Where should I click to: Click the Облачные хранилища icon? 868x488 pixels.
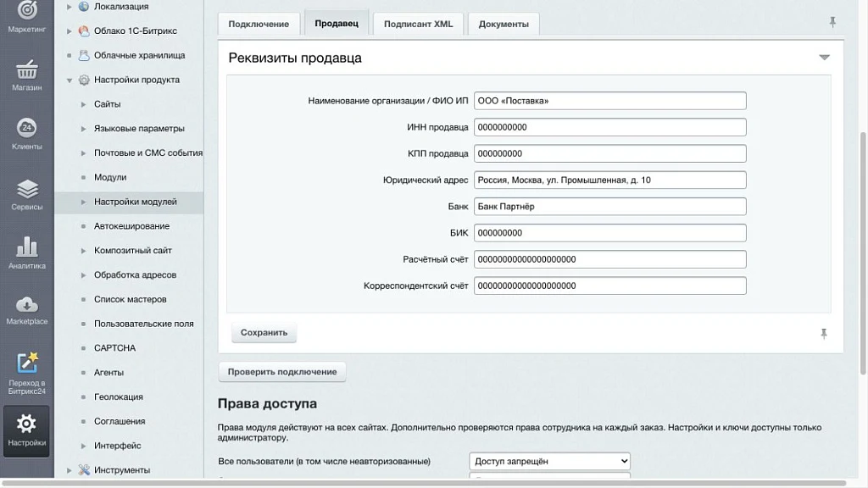[x=84, y=55]
